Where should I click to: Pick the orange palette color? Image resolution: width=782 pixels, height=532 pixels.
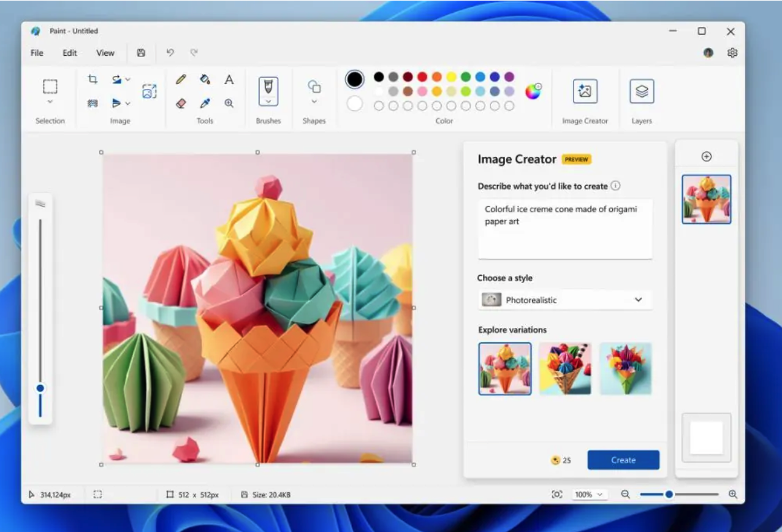pos(437,77)
